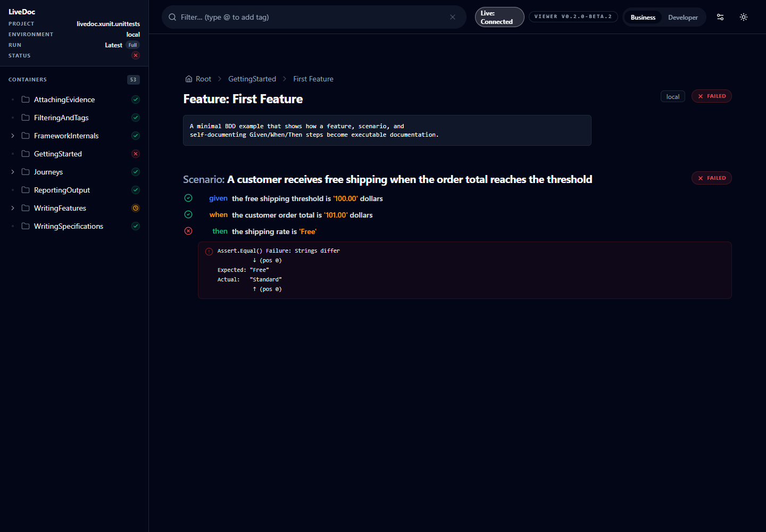
Task: Select the Journeys folder icon
Action: (x=26, y=172)
